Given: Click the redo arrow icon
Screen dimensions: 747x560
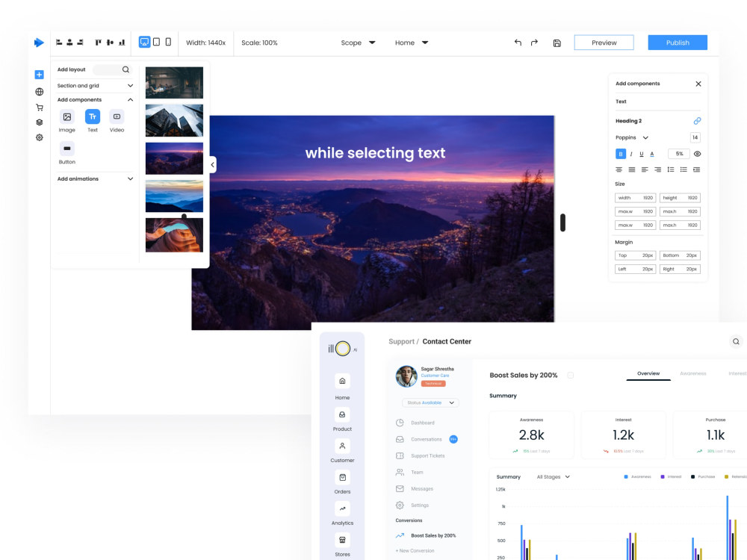Looking at the screenshot, I should 534,43.
